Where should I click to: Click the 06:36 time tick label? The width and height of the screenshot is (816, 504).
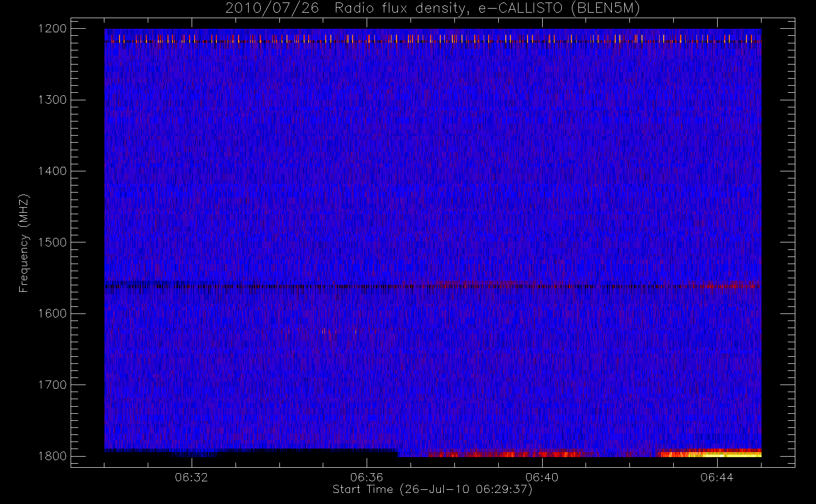pyautogui.click(x=367, y=477)
